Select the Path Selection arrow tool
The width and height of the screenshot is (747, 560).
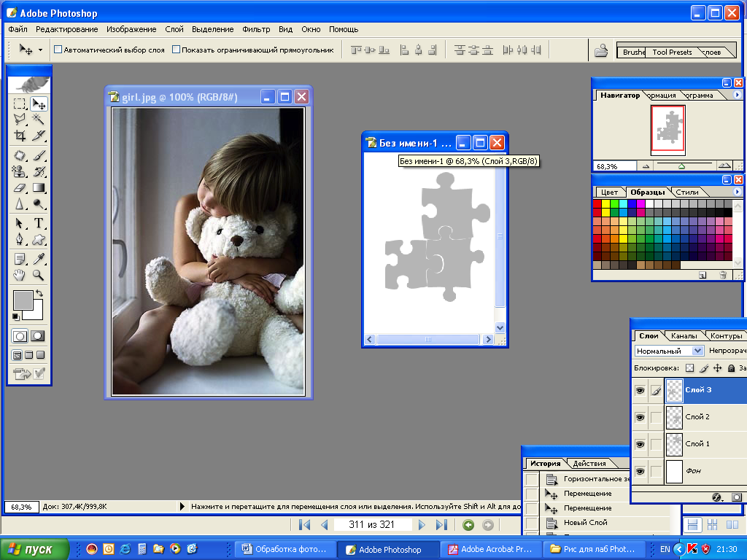tap(20, 223)
